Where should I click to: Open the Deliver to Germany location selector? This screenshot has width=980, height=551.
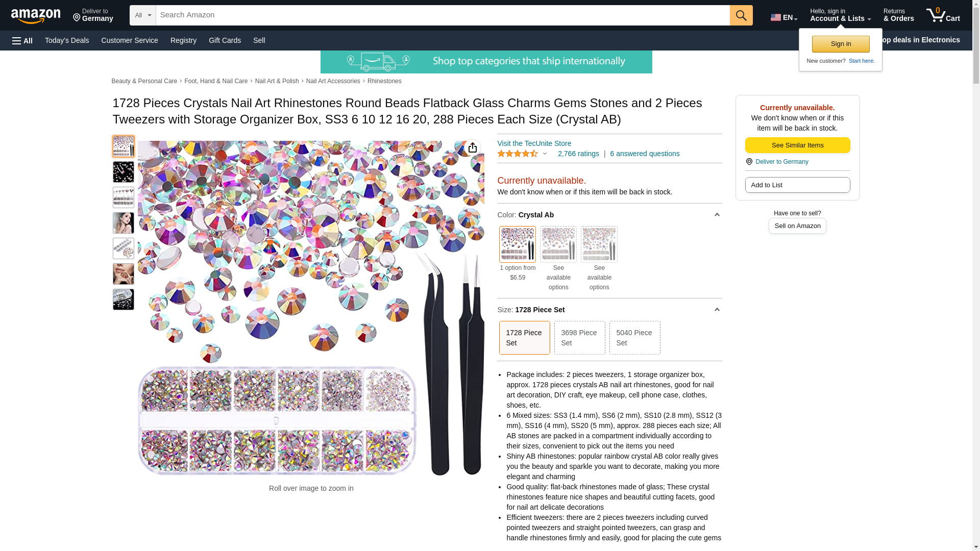(93, 15)
